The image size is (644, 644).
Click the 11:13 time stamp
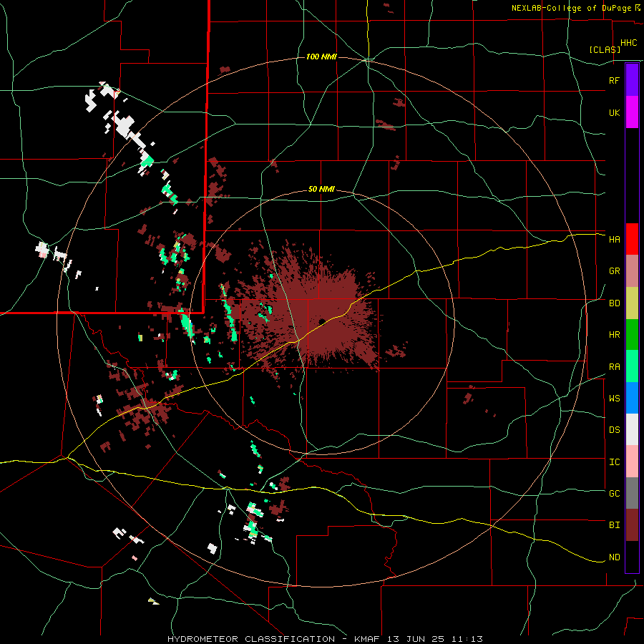pyautogui.click(x=465, y=639)
